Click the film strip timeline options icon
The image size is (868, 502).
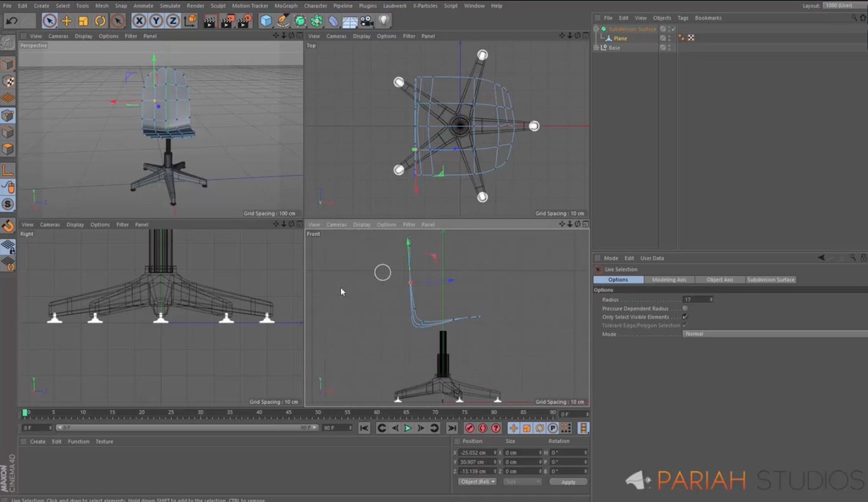tap(583, 428)
